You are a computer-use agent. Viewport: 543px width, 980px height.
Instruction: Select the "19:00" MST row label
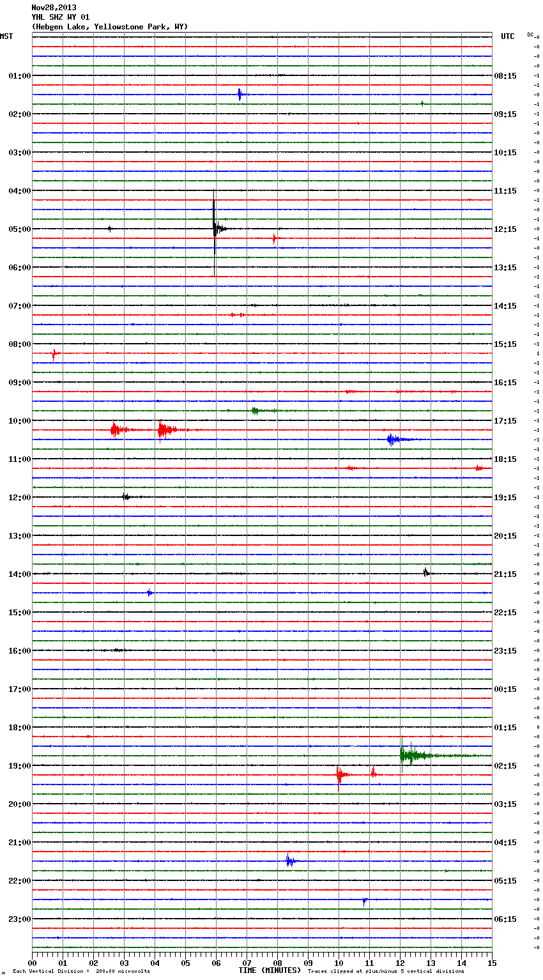click(20, 766)
